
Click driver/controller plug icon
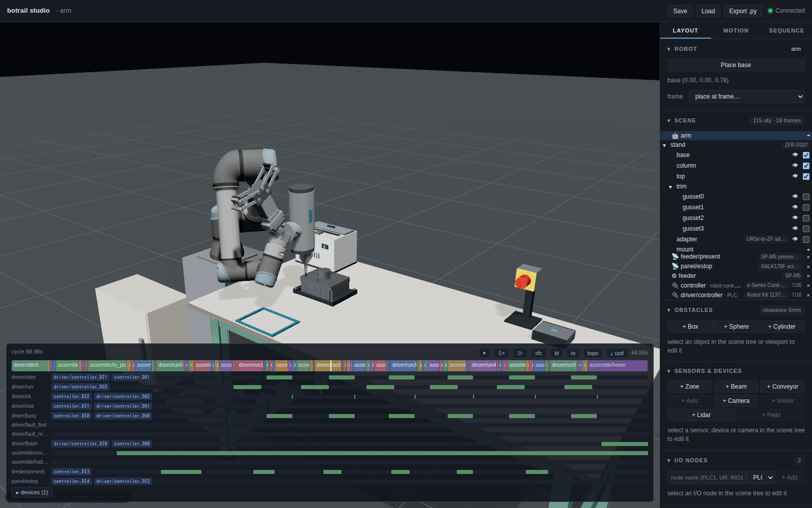click(675, 295)
